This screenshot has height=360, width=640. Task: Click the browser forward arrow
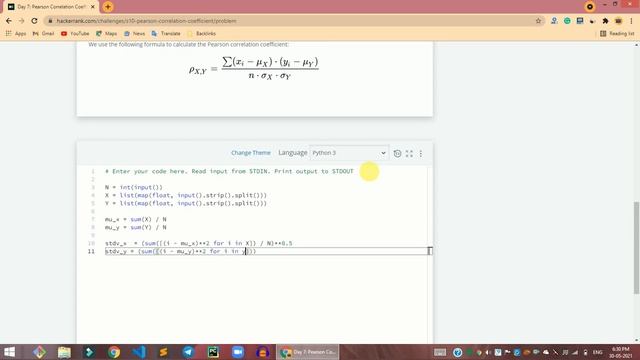coord(22,21)
